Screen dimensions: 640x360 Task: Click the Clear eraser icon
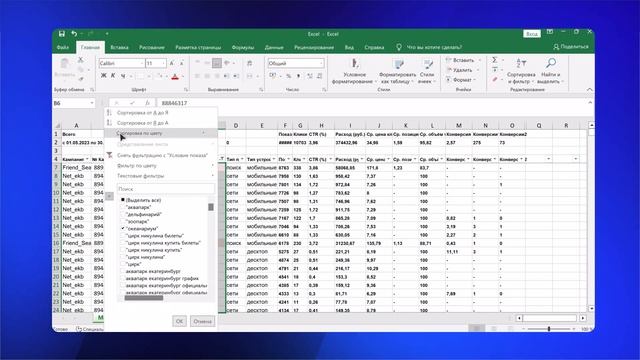click(x=495, y=79)
